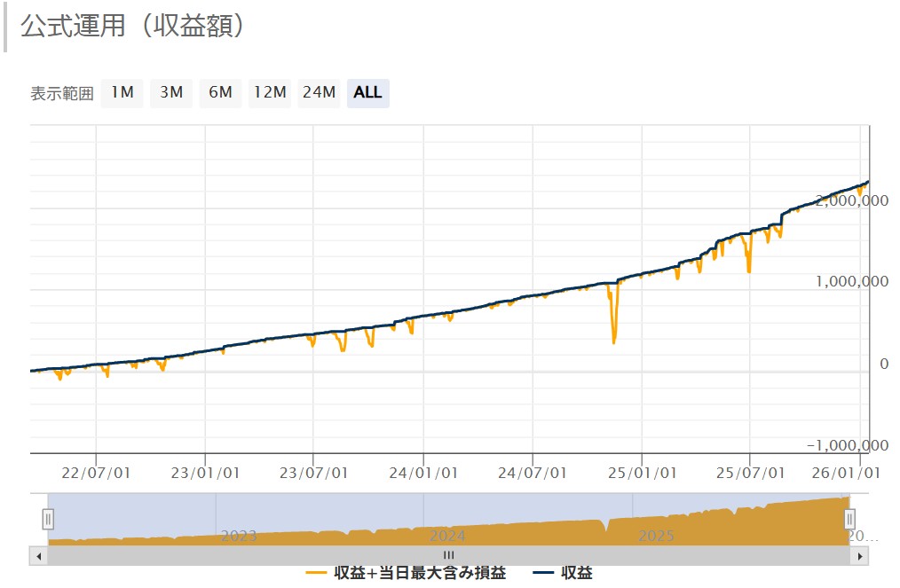The height and width of the screenshot is (588, 900).
Task: Select the 1M display range button
Action: 122,92
